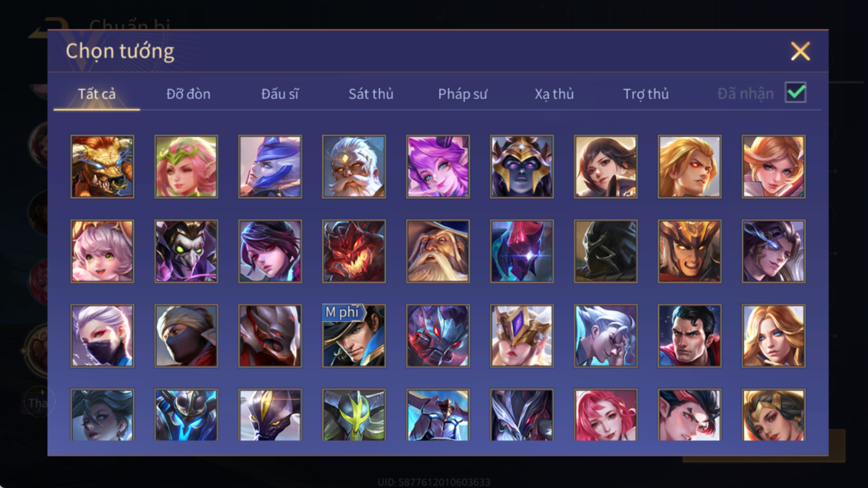Pick the golden-helmeted dark-faced warrior portrait
The width and height of the screenshot is (868, 488).
pyautogui.click(x=522, y=167)
